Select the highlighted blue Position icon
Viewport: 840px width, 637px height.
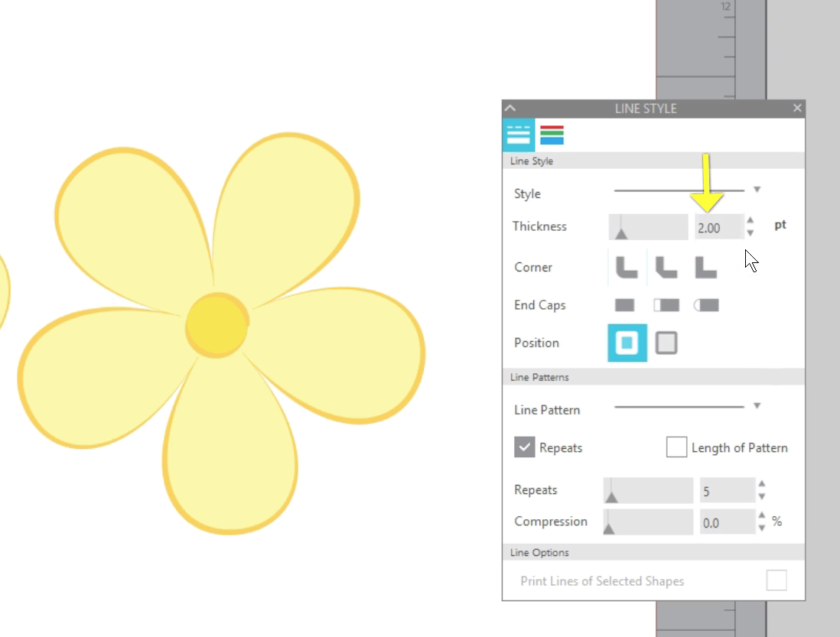[x=627, y=343]
